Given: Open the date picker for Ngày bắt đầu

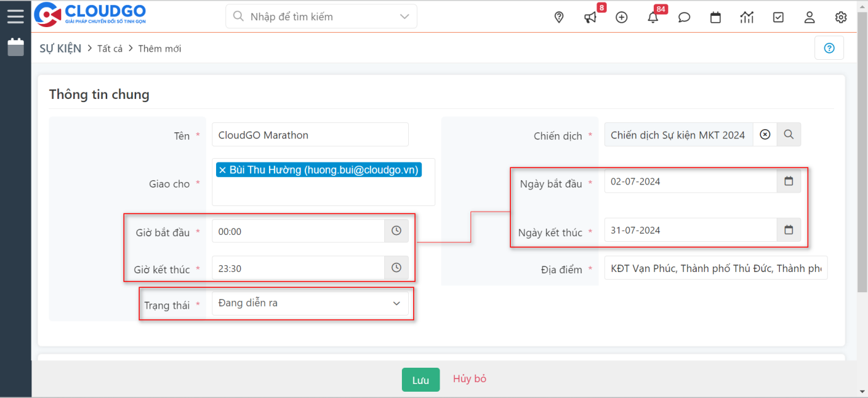Looking at the screenshot, I should point(789,182).
